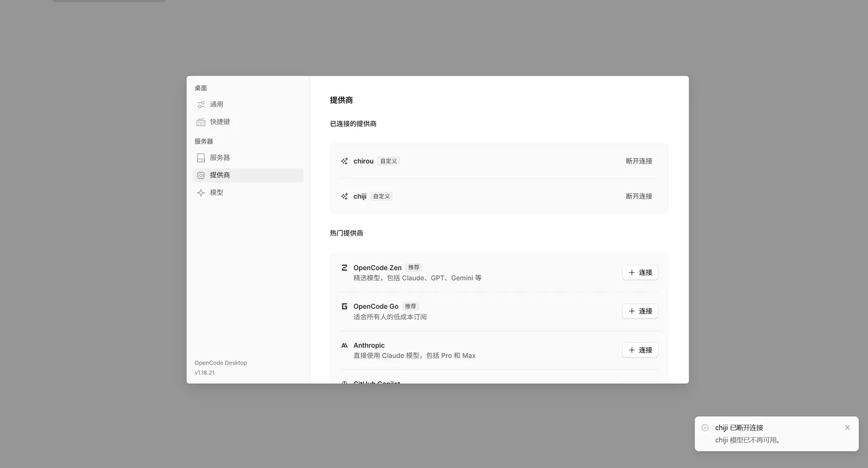Click the 快捷键 keyboard icon
Screen dimensions: 868x468
pos(201,122)
